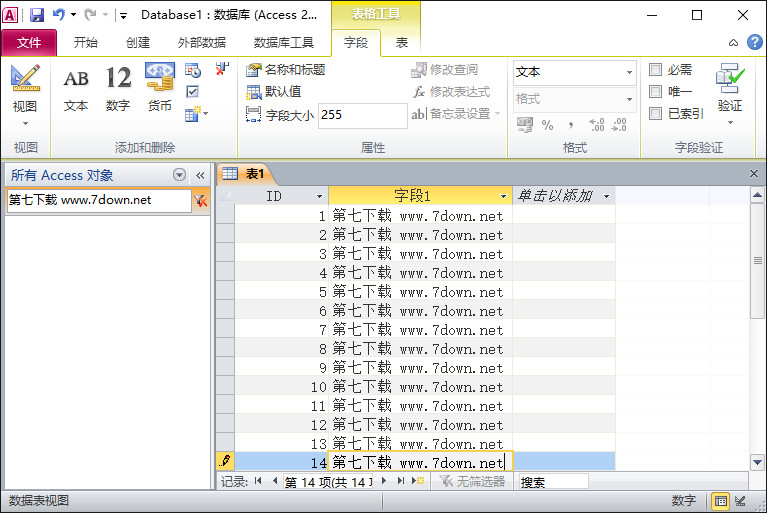This screenshot has height=513, width=767.
Task: Click the Delete field icon
Action: pos(222,69)
